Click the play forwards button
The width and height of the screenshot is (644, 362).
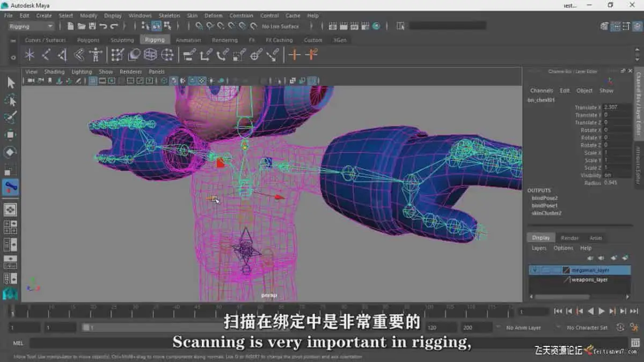(x=602, y=311)
